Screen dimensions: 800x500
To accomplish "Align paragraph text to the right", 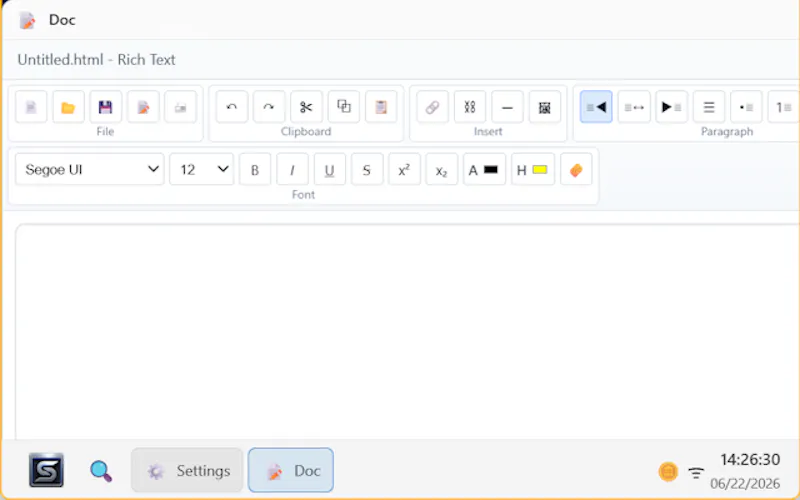I will coord(671,107).
